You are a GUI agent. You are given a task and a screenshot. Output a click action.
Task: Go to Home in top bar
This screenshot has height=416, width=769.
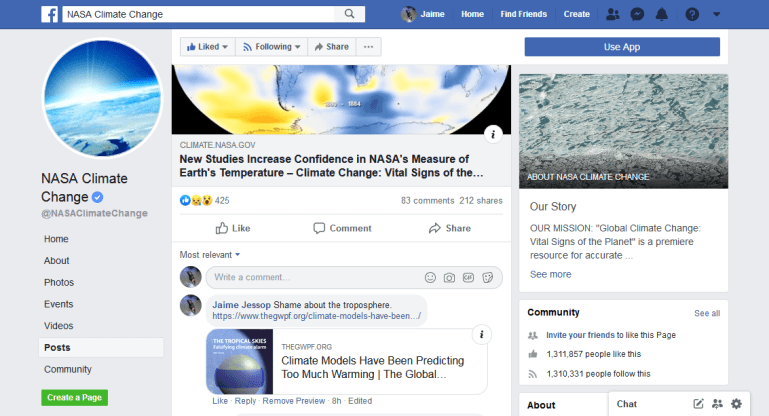[x=472, y=14]
